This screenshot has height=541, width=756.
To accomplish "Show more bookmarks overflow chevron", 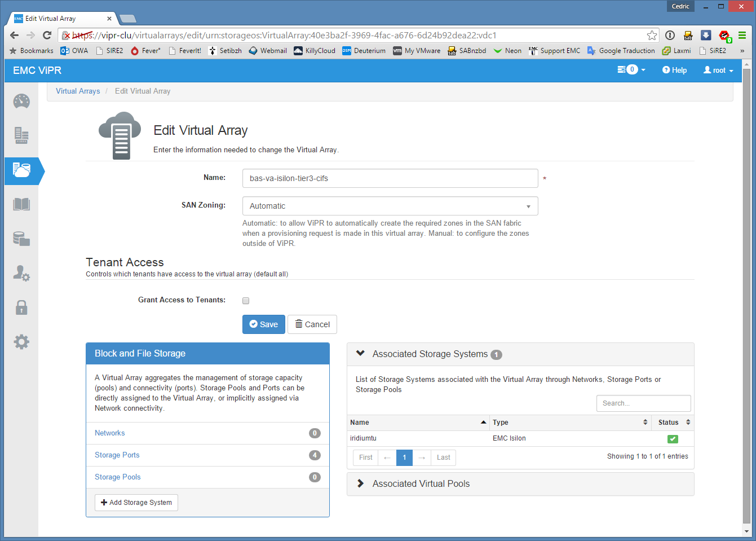I will (x=742, y=51).
